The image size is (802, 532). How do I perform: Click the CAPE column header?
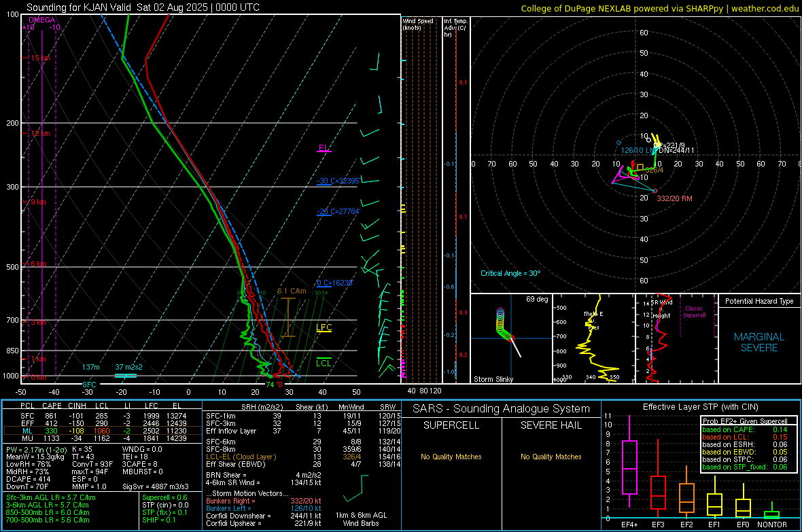52,406
